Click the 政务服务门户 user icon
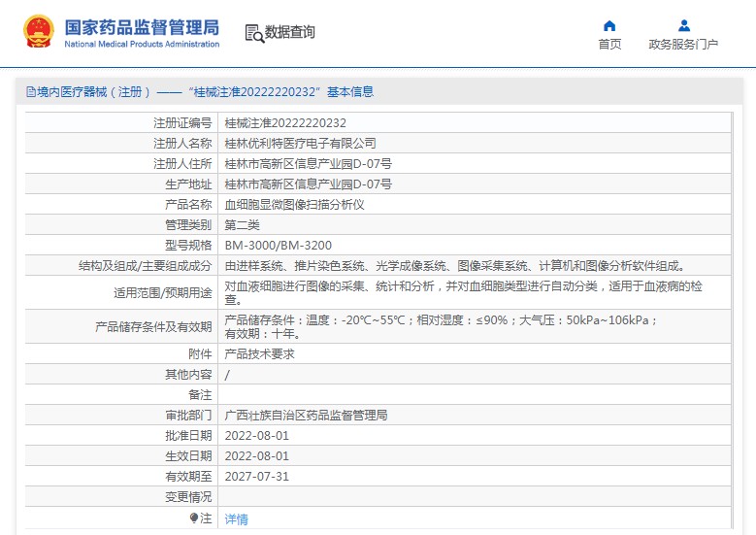 pos(683,25)
